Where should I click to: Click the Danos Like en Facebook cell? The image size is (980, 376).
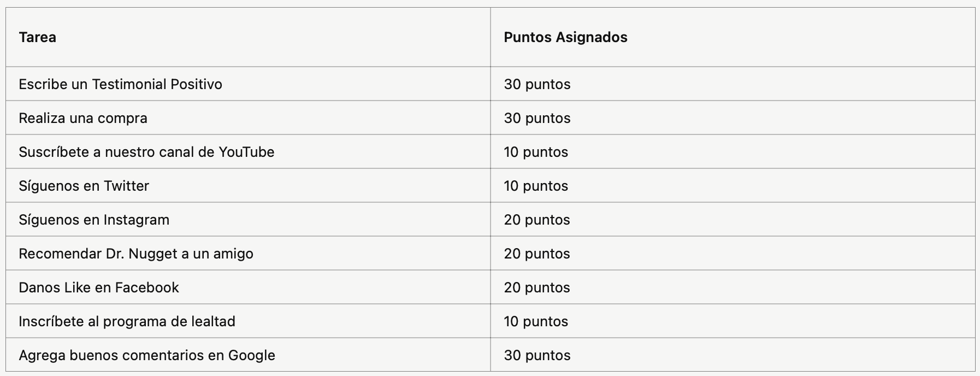pos(248,287)
